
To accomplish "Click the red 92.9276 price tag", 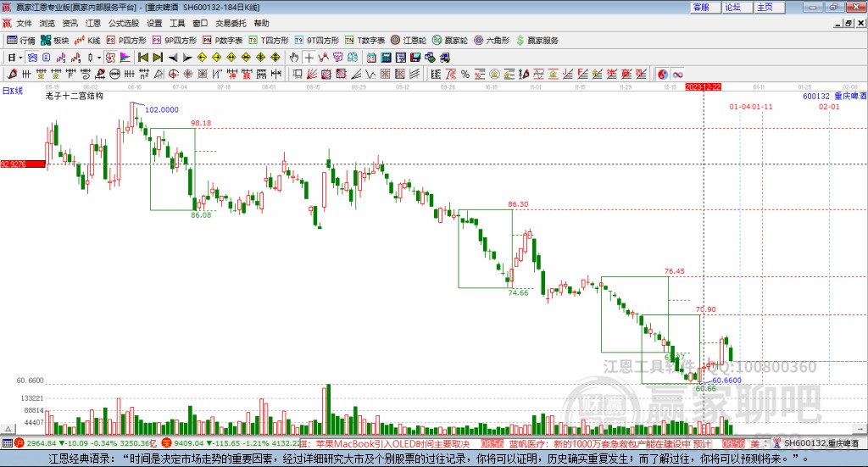I will [23, 164].
